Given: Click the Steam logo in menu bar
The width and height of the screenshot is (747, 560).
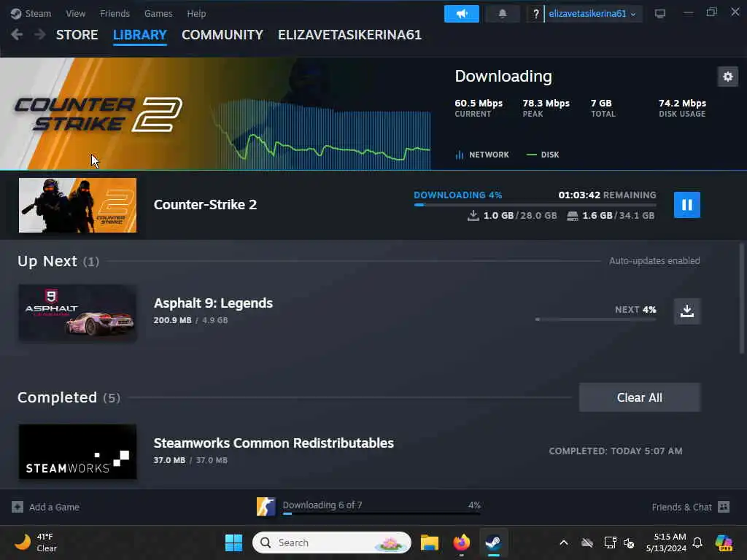Looking at the screenshot, I should pos(16,13).
